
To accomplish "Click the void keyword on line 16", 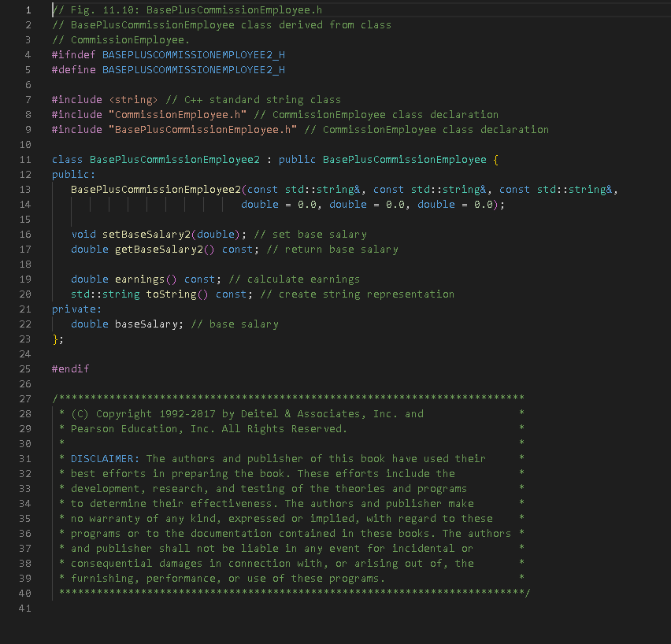I will pos(83,235).
